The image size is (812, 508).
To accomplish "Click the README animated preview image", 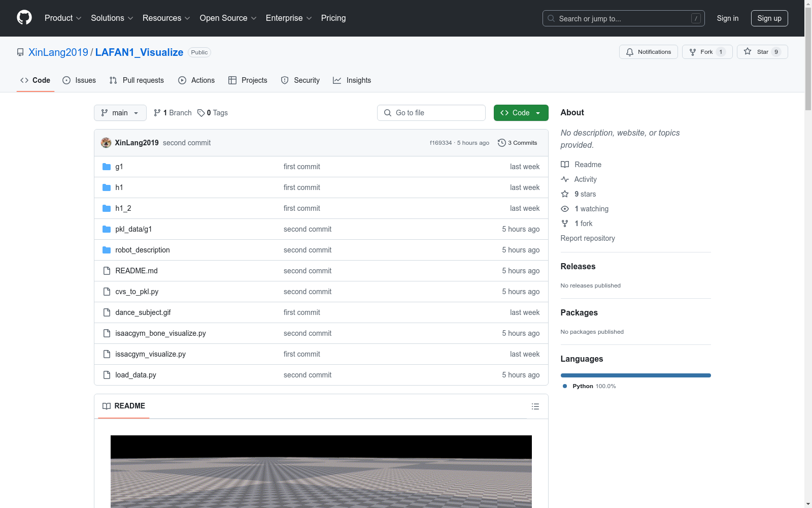I will (321, 471).
